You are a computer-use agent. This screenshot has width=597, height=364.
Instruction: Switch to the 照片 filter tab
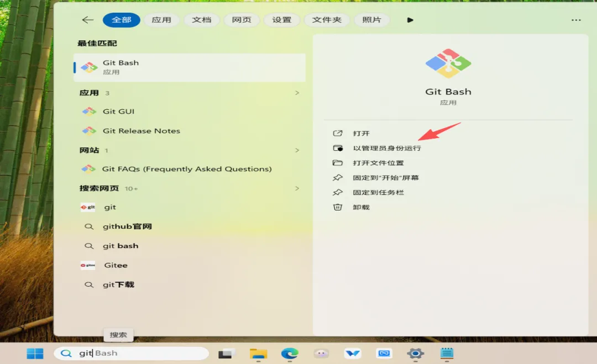(371, 20)
